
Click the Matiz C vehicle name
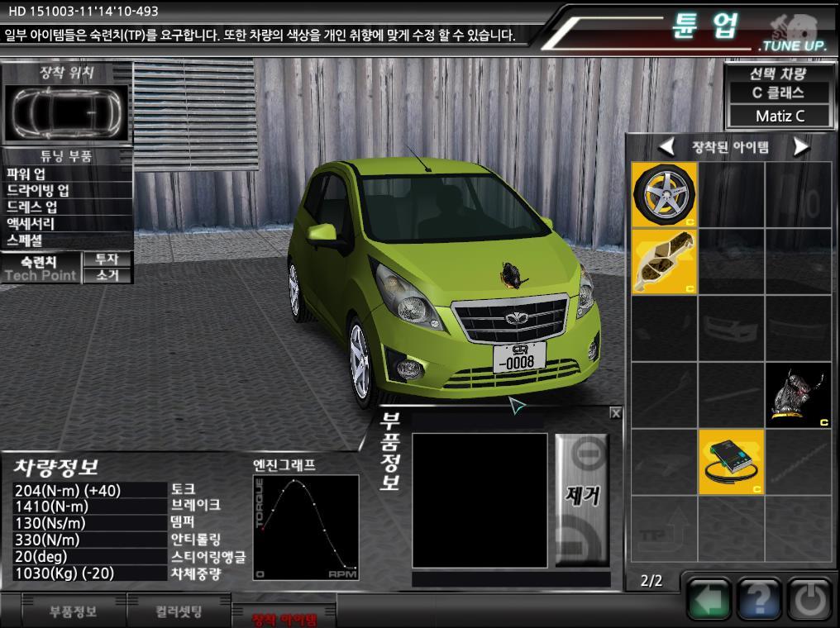(x=780, y=116)
